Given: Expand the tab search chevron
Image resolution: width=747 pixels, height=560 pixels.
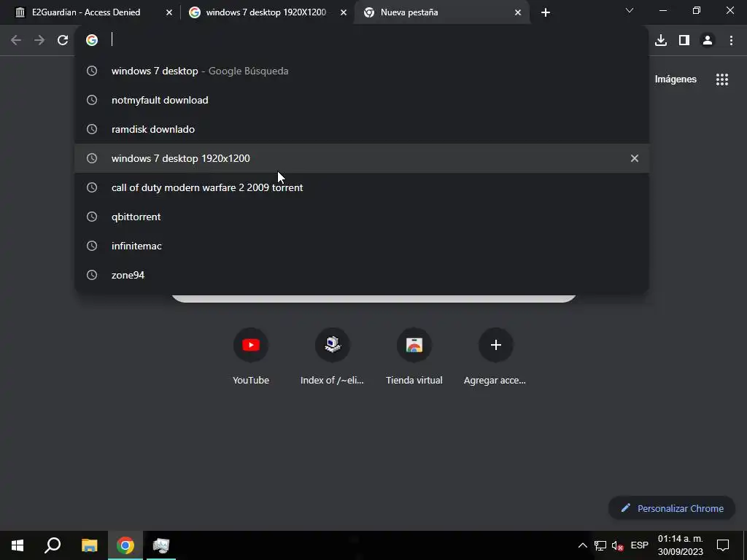Looking at the screenshot, I should 630,10.
